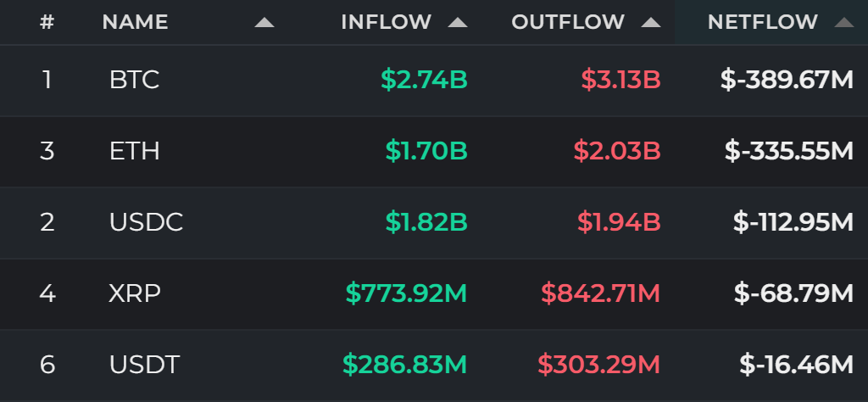Select XRP inflow value $773.92M

(x=406, y=293)
